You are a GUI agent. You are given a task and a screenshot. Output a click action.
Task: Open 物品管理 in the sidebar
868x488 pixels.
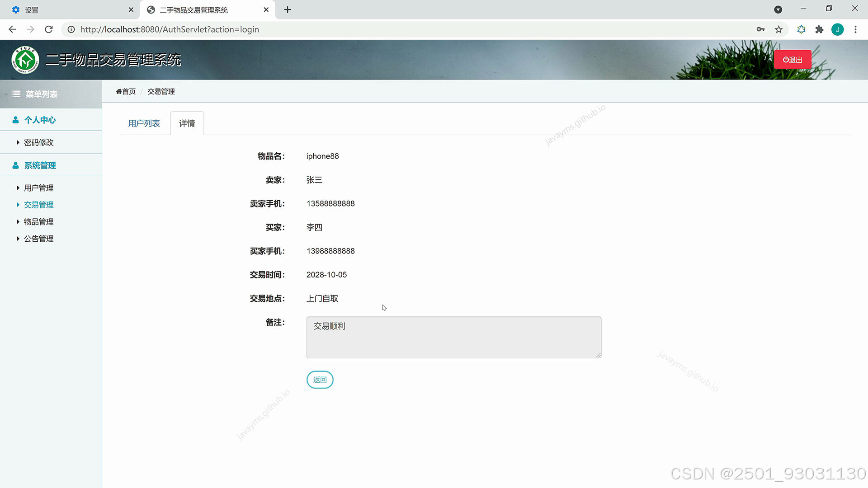tap(38, 222)
